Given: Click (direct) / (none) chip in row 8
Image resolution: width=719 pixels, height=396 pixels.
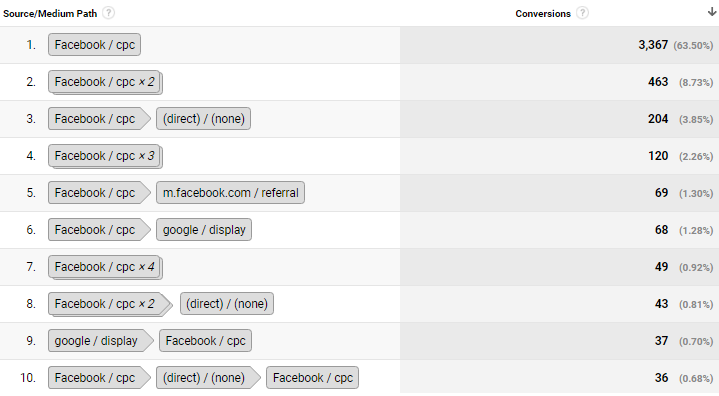Looking at the screenshot, I should [x=227, y=304].
